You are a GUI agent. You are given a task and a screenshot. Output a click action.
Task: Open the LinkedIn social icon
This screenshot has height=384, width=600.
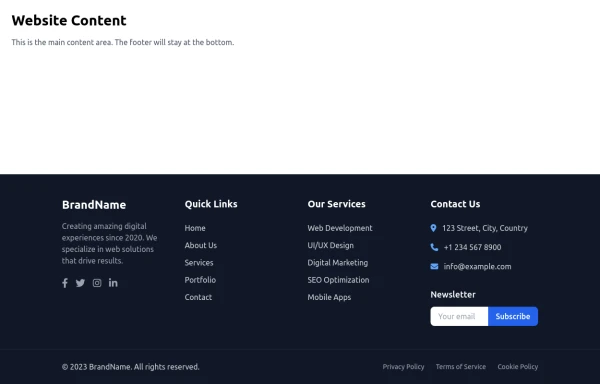click(x=113, y=283)
